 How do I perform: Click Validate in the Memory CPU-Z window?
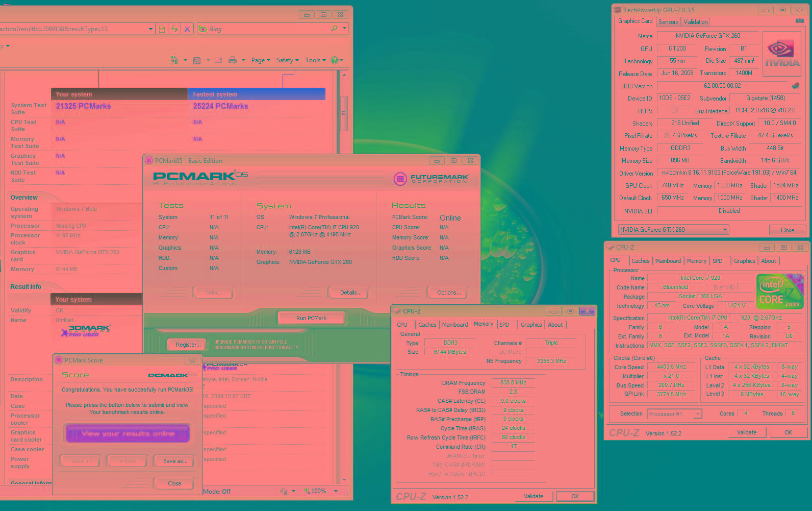coord(534,496)
